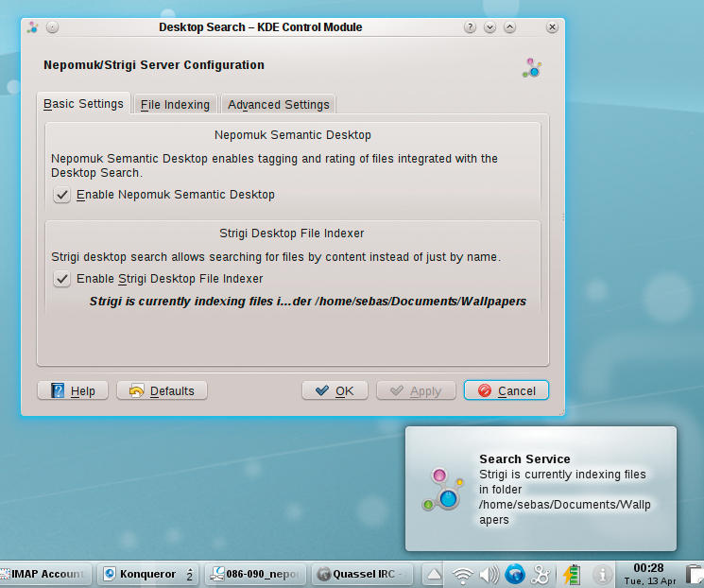Click the Defaults button
The image size is (704, 588).
(163, 390)
